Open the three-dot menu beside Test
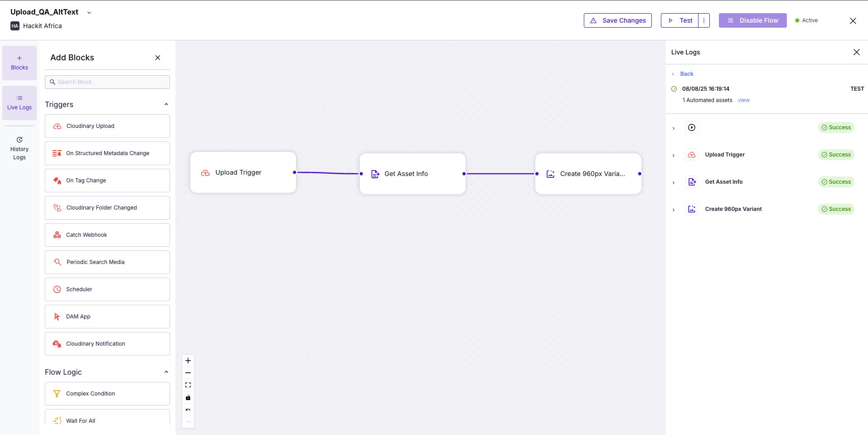Image resolution: width=868 pixels, height=435 pixels. point(703,20)
